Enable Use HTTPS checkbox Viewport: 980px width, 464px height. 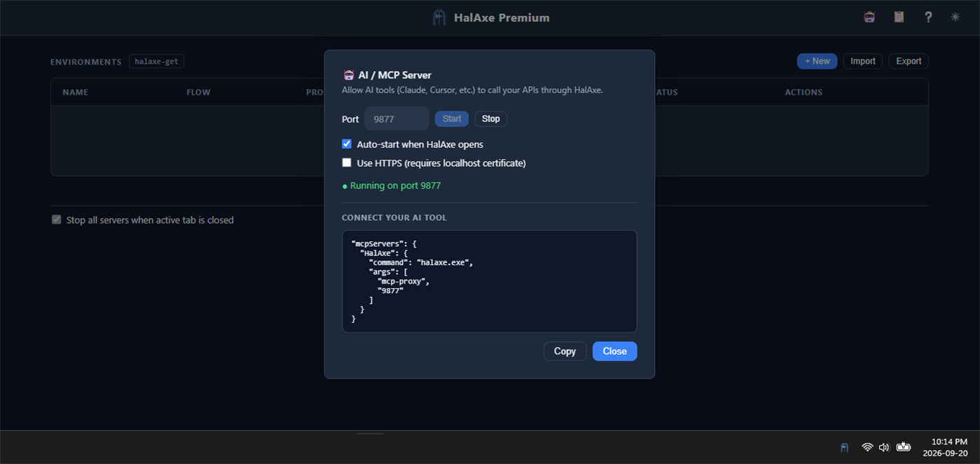(346, 163)
